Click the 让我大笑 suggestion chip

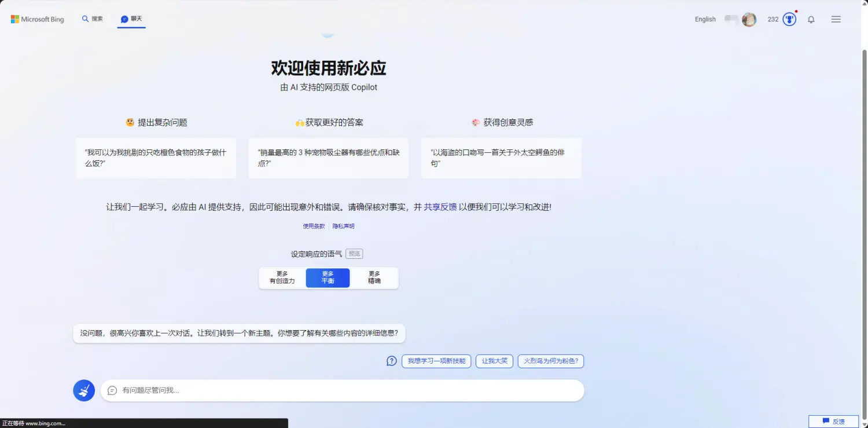(x=494, y=361)
